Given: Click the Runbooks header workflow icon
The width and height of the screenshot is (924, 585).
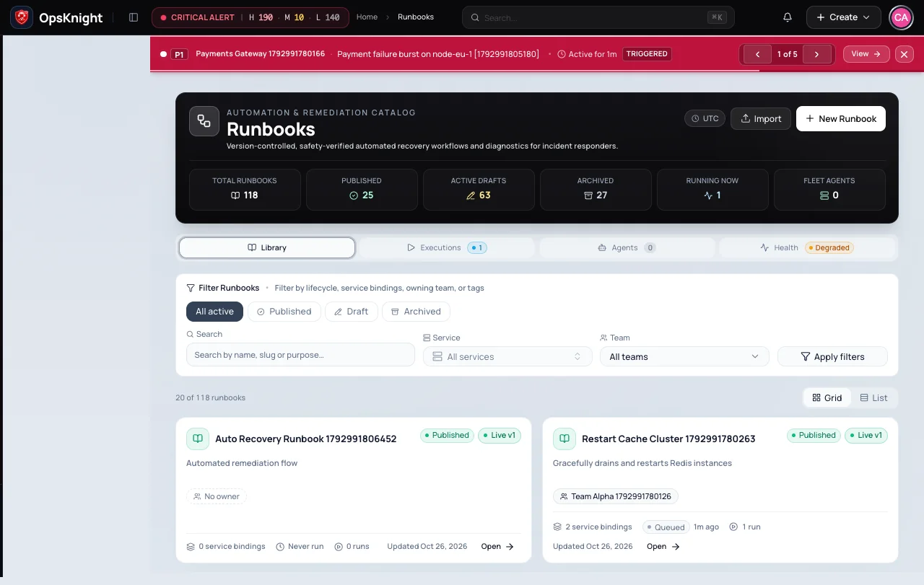Looking at the screenshot, I should (204, 121).
